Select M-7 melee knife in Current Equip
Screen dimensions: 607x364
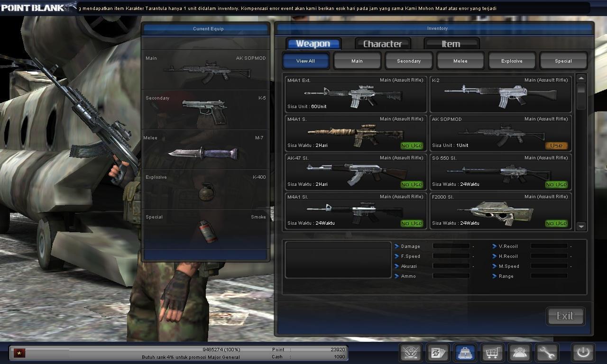click(206, 150)
